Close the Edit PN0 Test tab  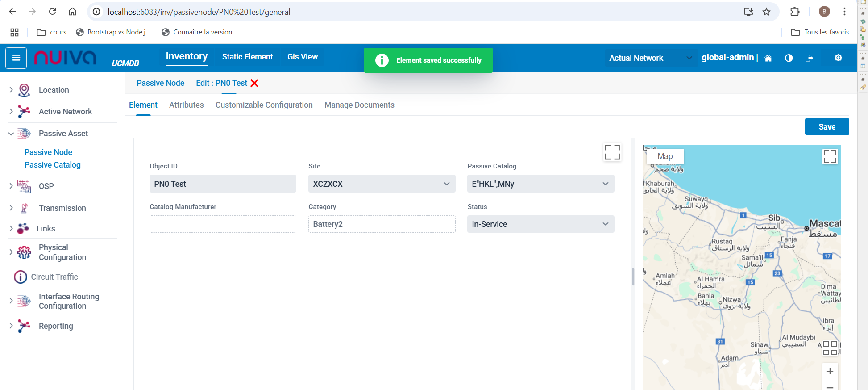(254, 83)
